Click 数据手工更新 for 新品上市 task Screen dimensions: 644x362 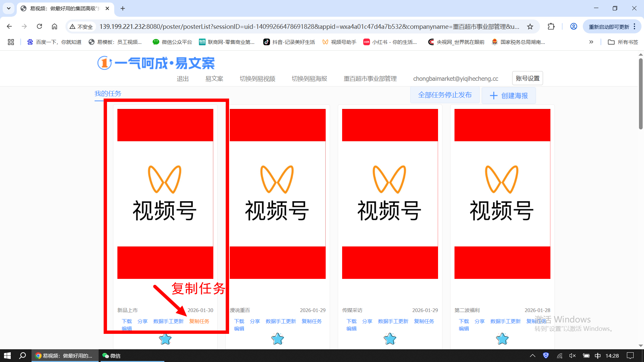point(168,321)
